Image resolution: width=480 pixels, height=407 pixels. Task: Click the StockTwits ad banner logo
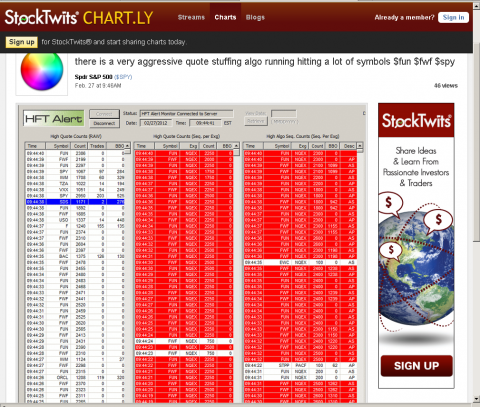click(416, 120)
